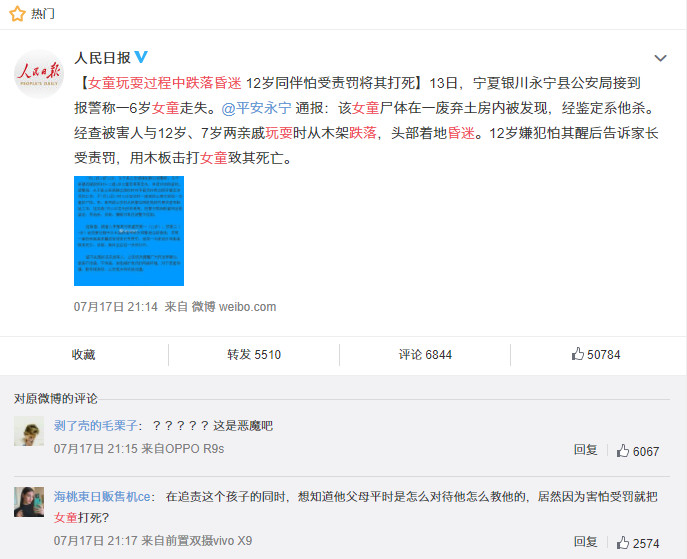Viewport: 687px width, 559px height.
Task: Click 转发 5510 to repost
Action: coord(254,354)
